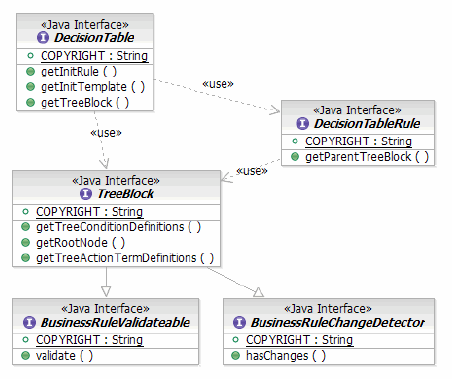Select COPYRIGHT : String field in TreeBlock

[x=90, y=212]
